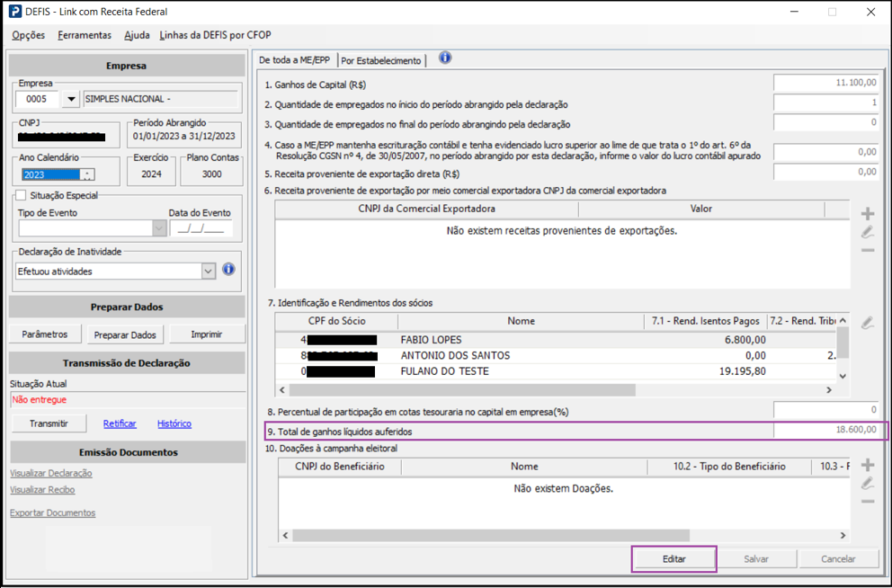Switch to the Por Estabelecimento tab

(381, 60)
